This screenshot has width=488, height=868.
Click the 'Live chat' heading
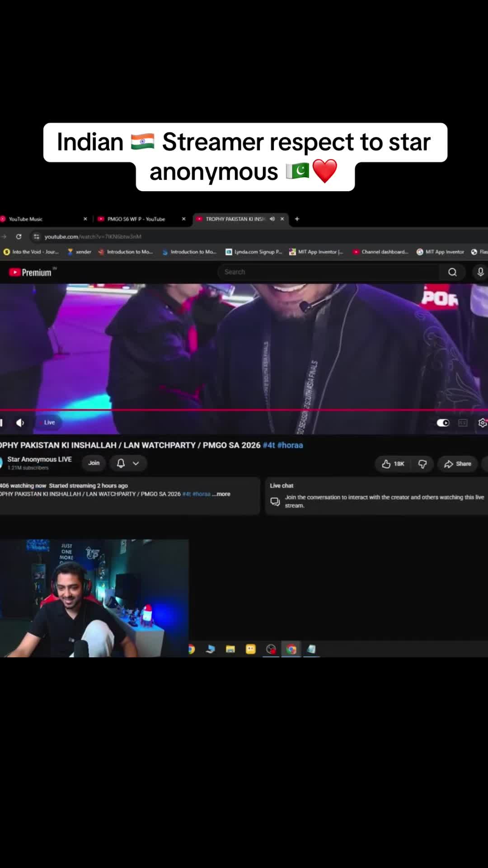coord(282,486)
